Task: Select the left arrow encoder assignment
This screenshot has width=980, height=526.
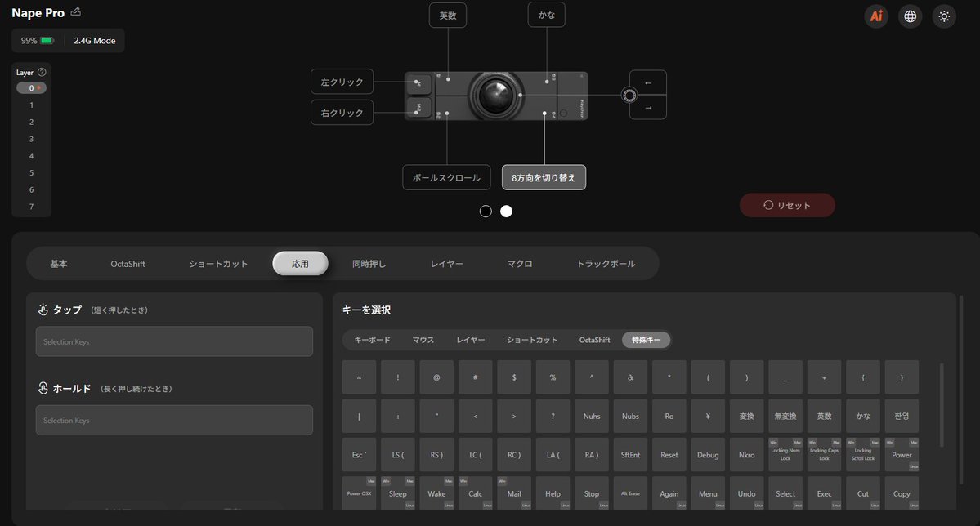Action: (x=647, y=83)
